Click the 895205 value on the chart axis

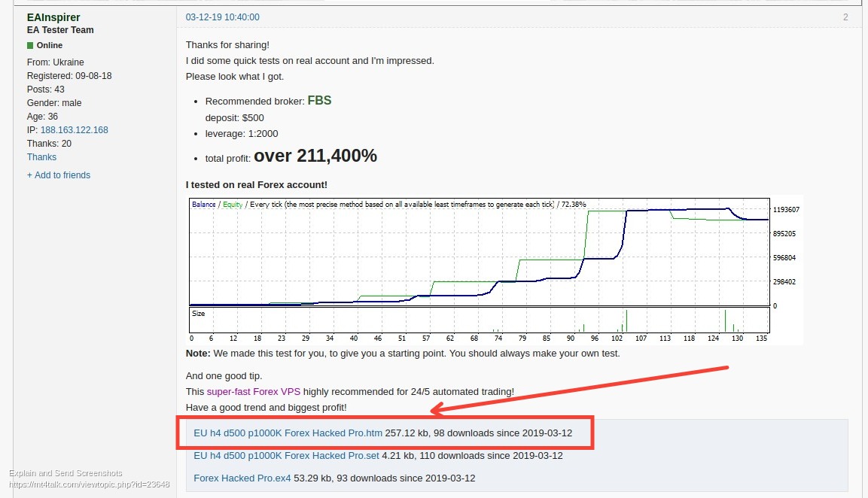(x=784, y=233)
